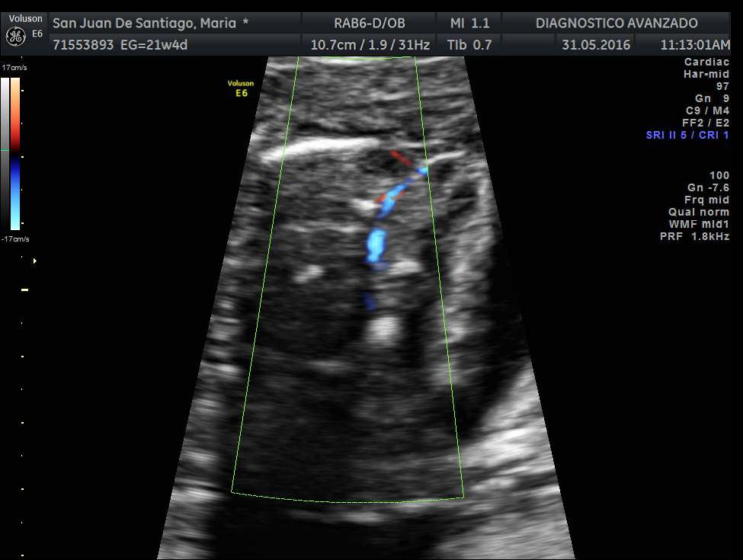Click the Cardiac preset label
Image resolution: width=743 pixels, height=560 pixels.
point(706,62)
